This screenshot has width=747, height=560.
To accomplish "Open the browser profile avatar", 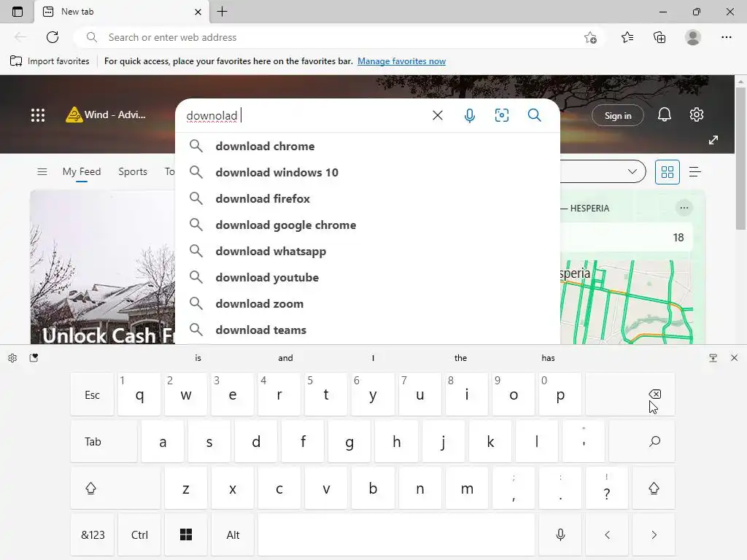I will coord(693,37).
